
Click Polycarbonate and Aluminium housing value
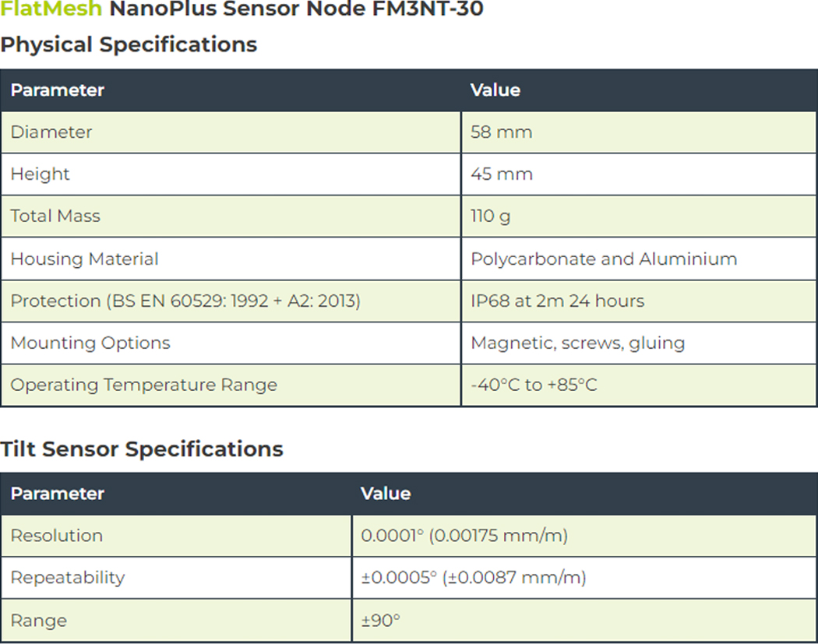click(x=604, y=259)
